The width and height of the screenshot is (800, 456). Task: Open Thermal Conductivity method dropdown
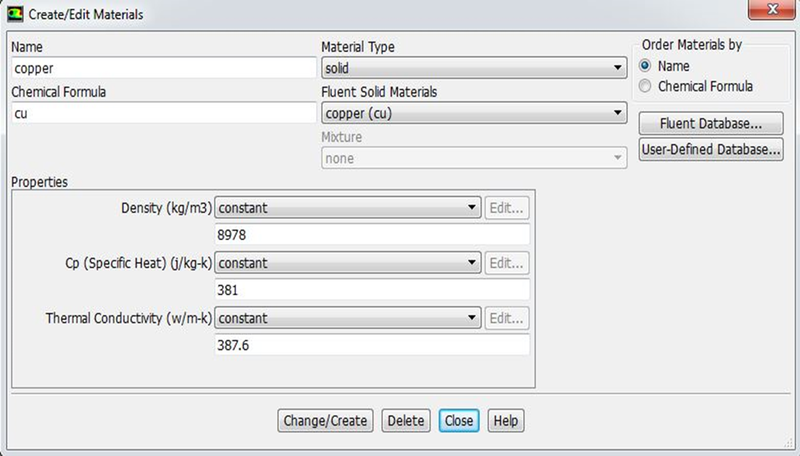[x=347, y=318]
